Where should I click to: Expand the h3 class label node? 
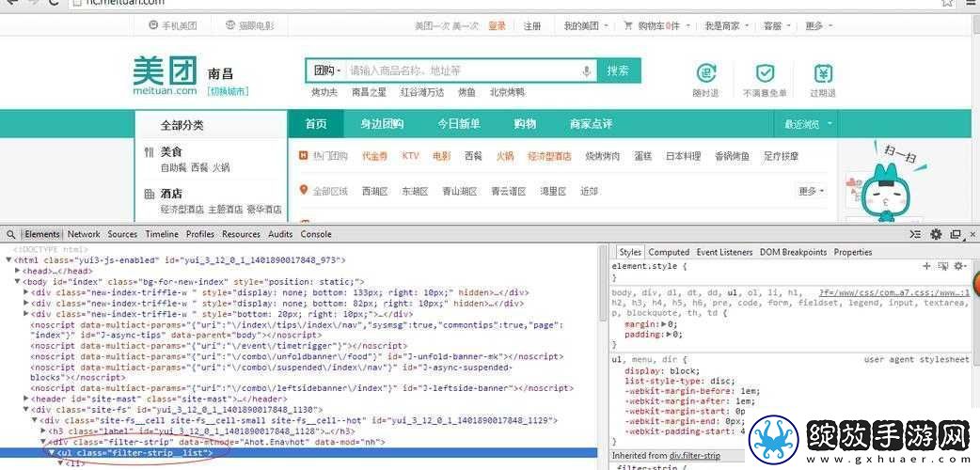pyautogui.click(x=42, y=431)
